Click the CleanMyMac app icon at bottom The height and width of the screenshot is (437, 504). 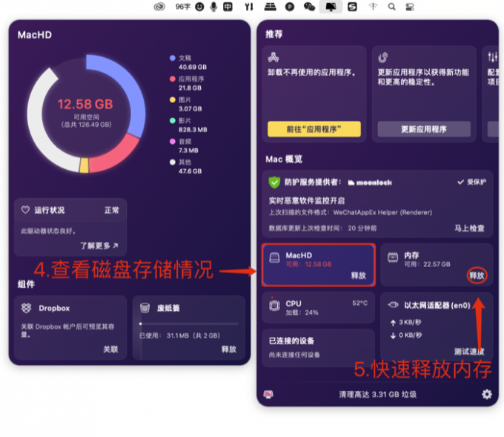tap(268, 394)
